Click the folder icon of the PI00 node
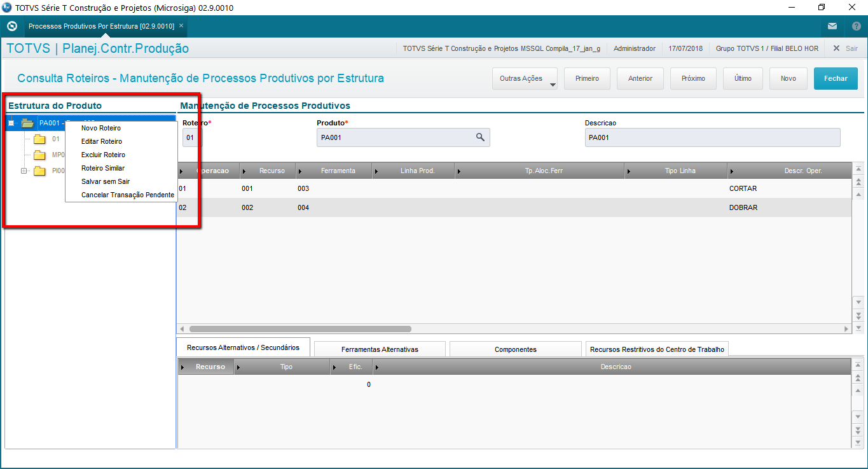868x469 pixels. click(40, 171)
